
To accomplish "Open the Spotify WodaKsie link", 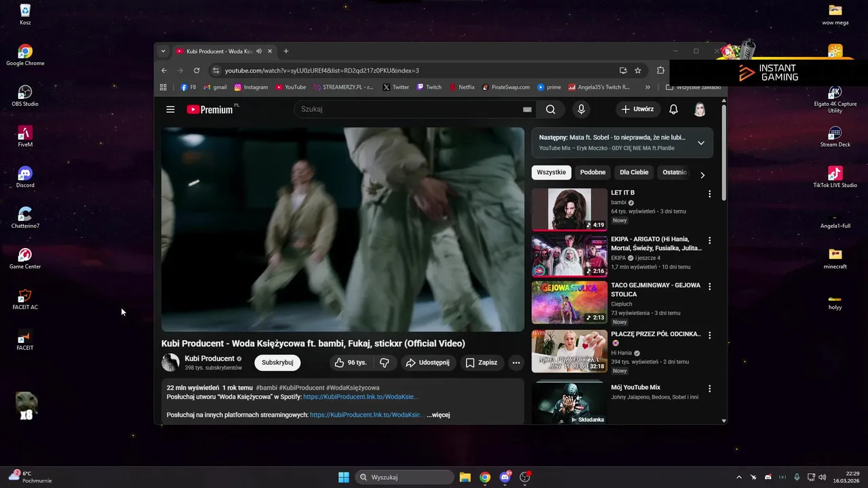I will pos(361,397).
